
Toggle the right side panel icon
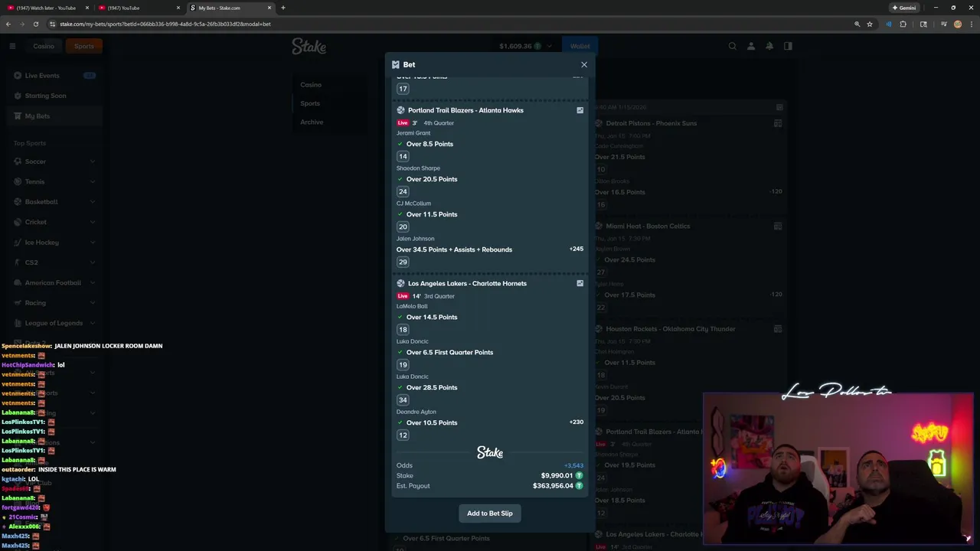coord(788,46)
